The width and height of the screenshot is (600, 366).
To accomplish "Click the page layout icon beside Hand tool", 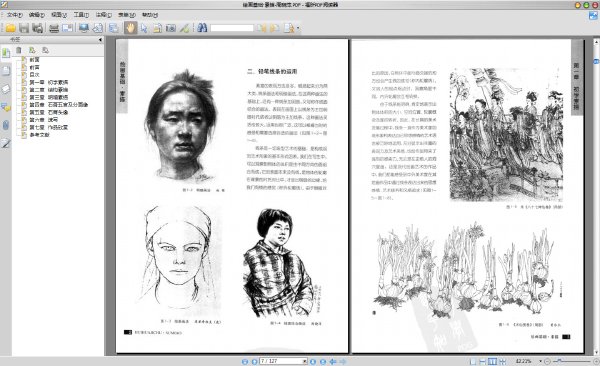I will click(x=114, y=28).
